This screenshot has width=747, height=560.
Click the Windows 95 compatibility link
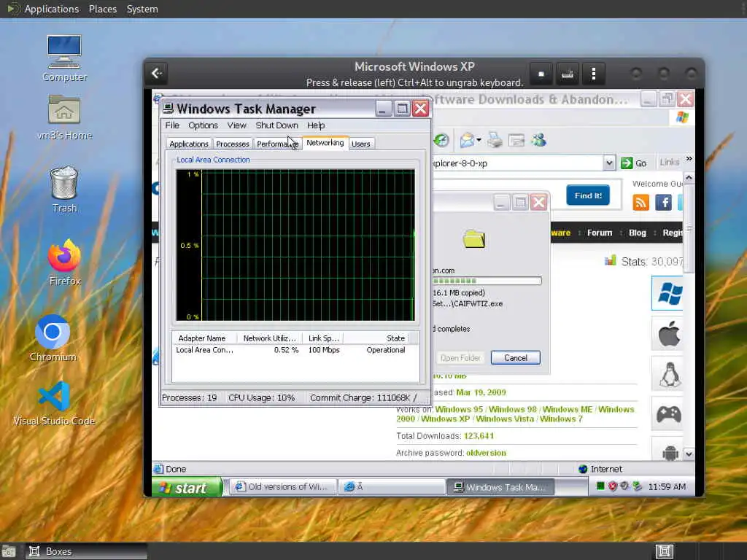click(459, 409)
